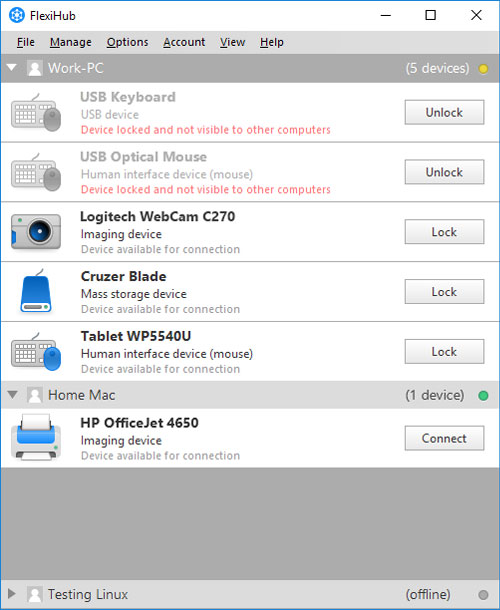Image resolution: width=500 pixels, height=610 pixels.
Task: Minimize the FlexiHub window
Action: point(386,16)
